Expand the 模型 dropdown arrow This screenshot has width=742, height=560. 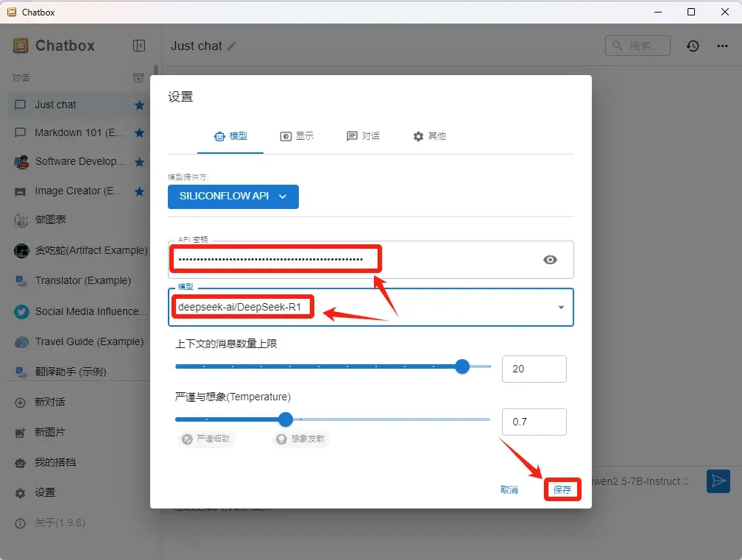[x=561, y=308]
